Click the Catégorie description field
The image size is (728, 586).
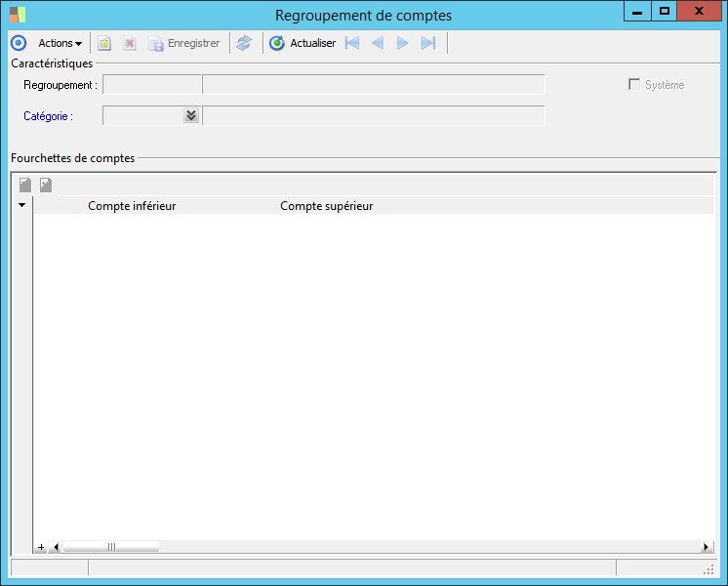[x=374, y=115]
